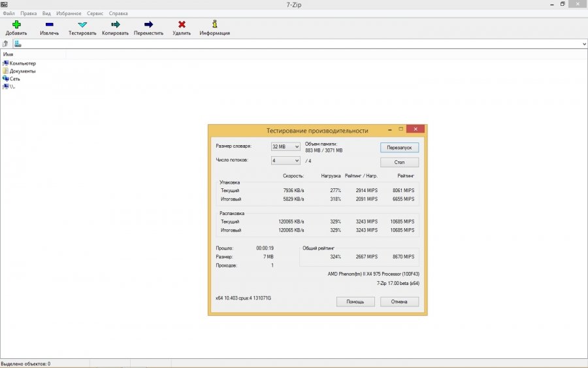Select the Сеть network item
Image resolution: width=588 pixels, height=368 pixels.
point(11,79)
